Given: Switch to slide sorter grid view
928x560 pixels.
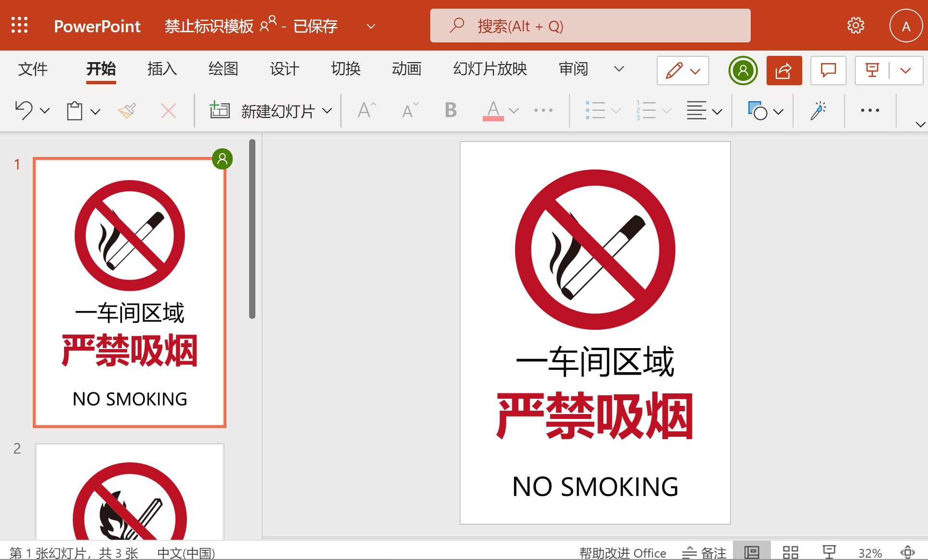Looking at the screenshot, I should 790,552.
